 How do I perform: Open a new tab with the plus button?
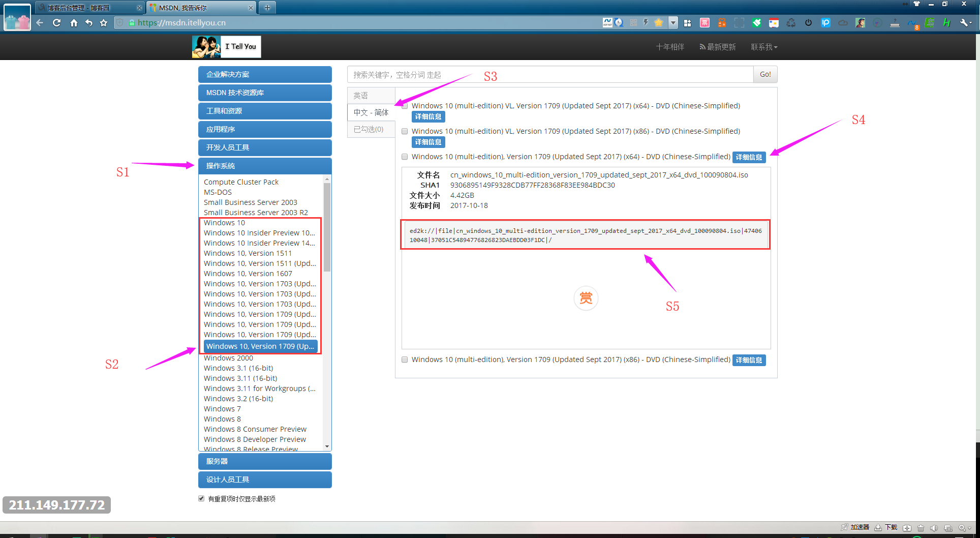(267, 7)
